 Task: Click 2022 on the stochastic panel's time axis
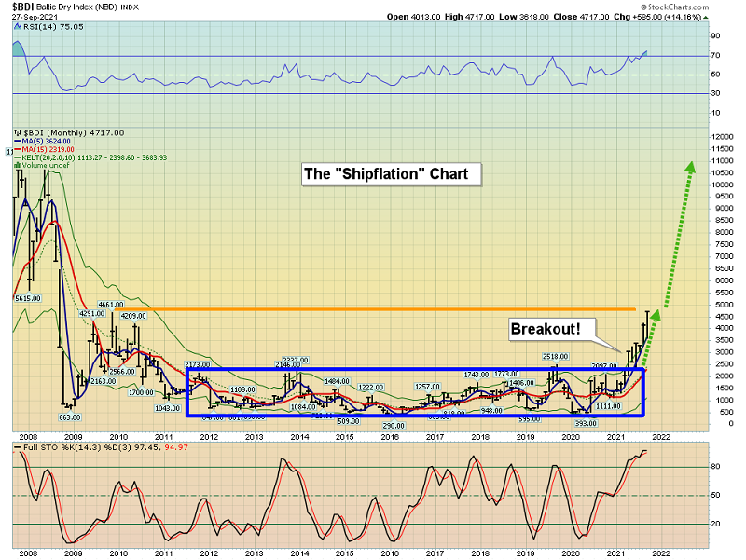pos(661,553)
